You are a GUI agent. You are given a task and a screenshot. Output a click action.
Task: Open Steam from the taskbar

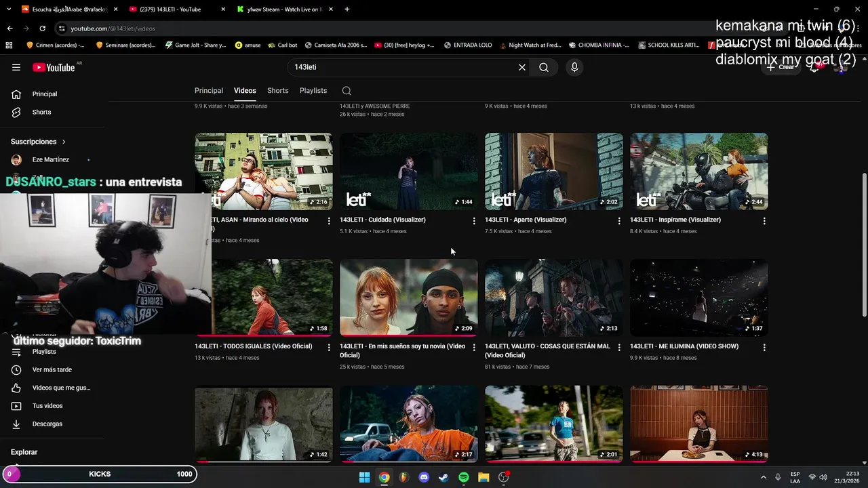pos(443,477)
